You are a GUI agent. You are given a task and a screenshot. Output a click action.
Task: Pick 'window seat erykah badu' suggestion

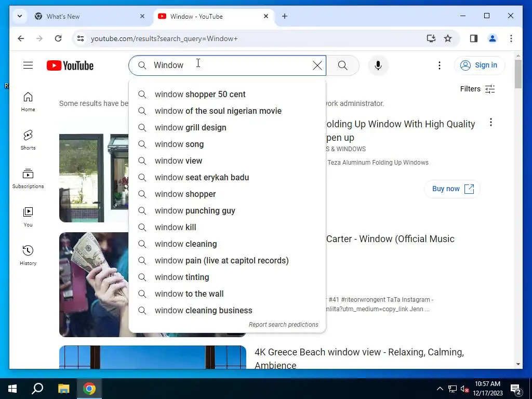point(228,178)
